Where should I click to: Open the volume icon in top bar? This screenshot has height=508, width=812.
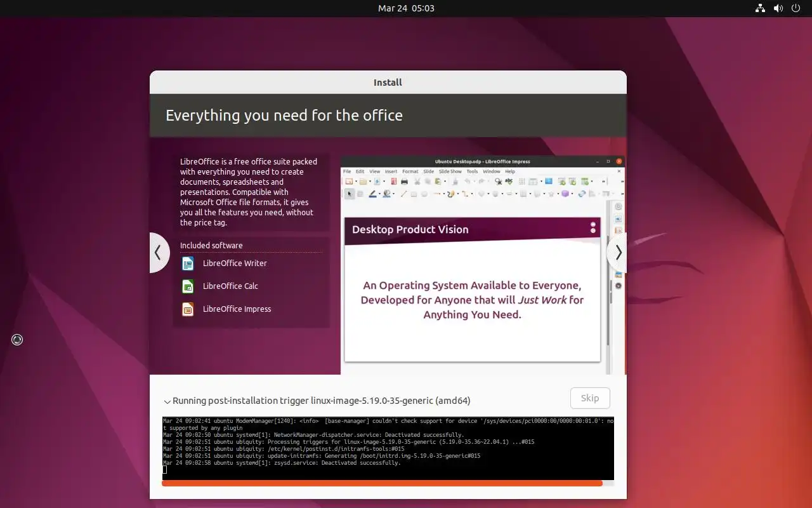pyautogui.click(x=778, y=8)
